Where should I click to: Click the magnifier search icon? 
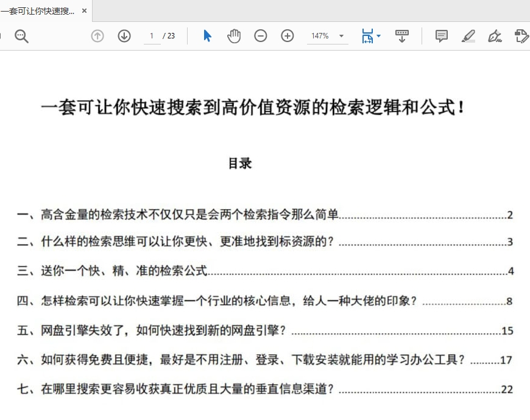click(x=22, y=36)
